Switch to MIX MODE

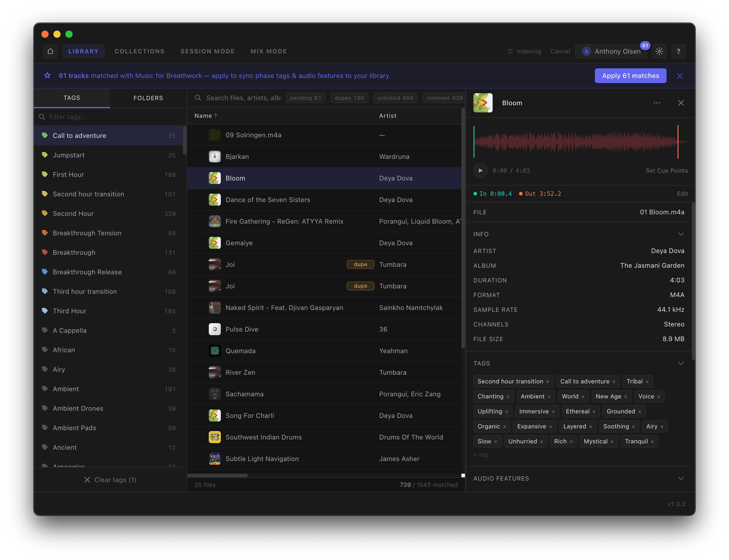[x=269, y=51]
